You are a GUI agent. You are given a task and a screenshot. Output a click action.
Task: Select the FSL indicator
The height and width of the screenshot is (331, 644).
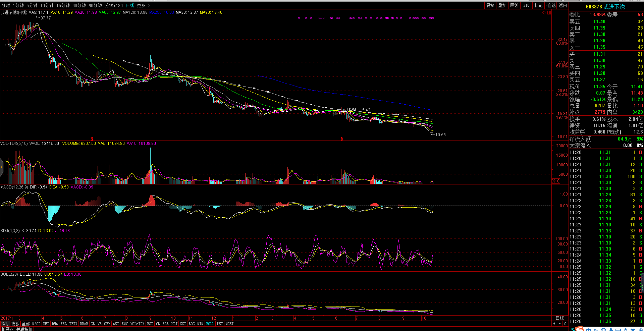[63, 324]
